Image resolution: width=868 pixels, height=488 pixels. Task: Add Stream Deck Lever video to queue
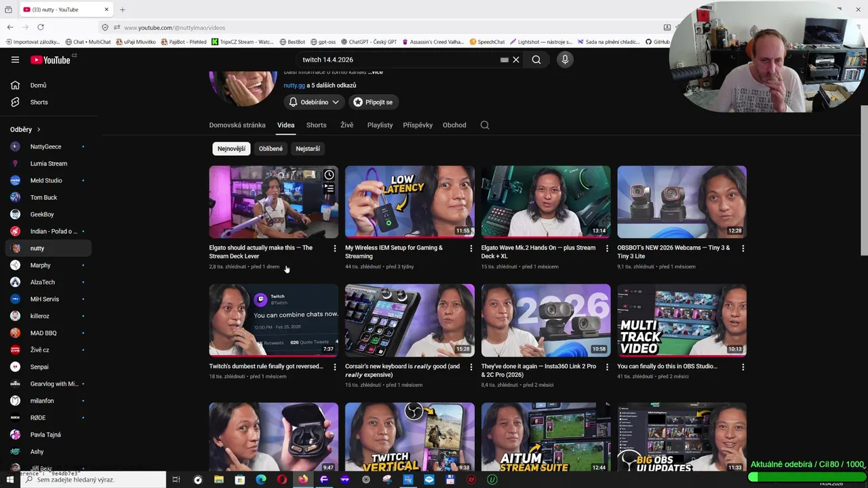click(x=329, y=189)
